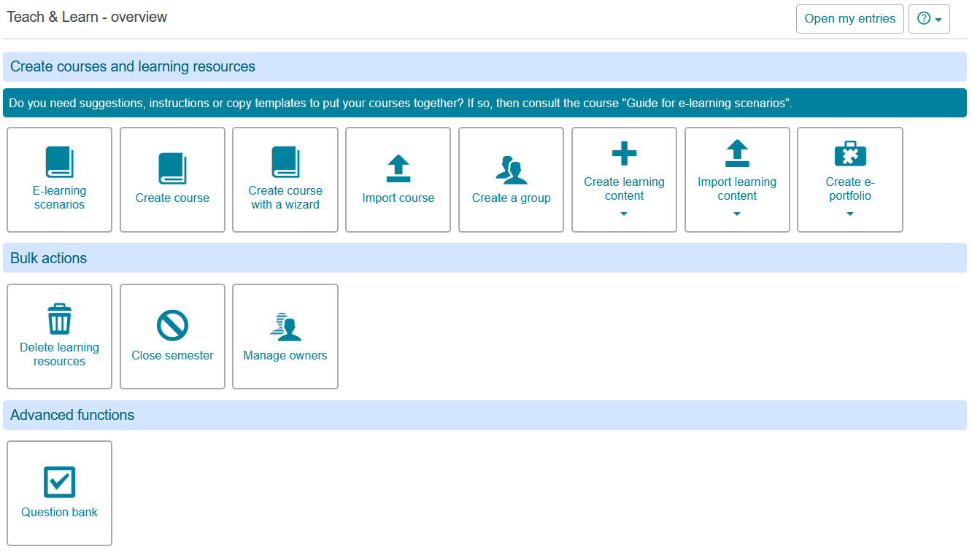Click the plus icon for Create learning content
This screenshot has width=972, height=560.
coord(624,154)
